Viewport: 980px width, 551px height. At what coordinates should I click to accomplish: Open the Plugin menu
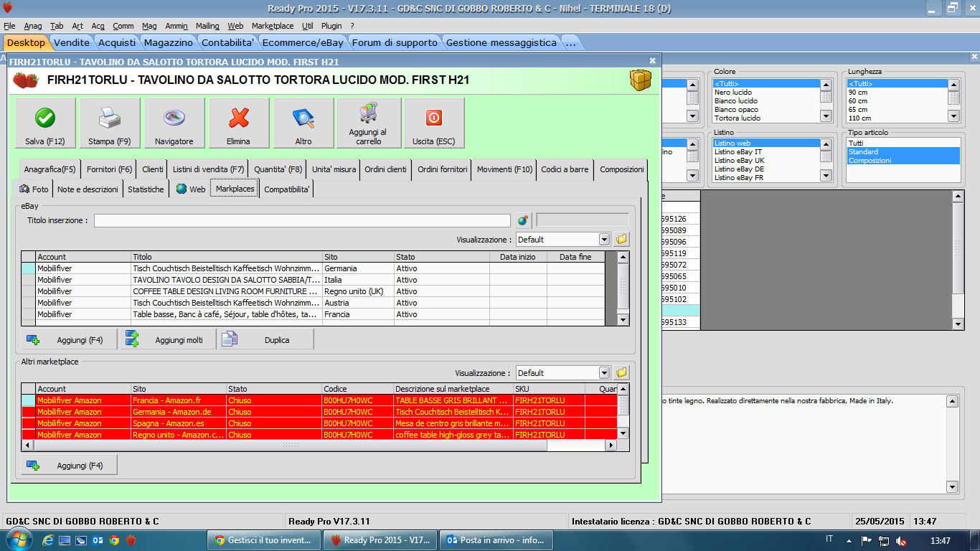click(x=331, y=26)
